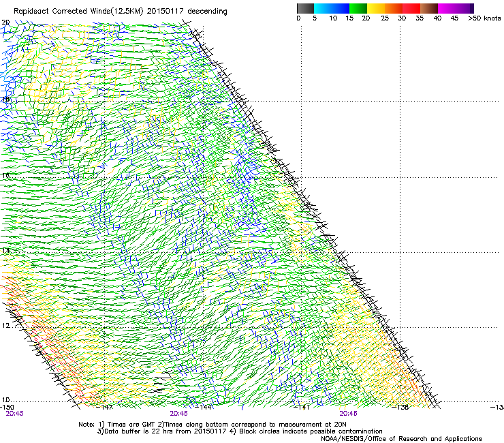Click the latitude label '20' on left axis
The image size is (504, 443).
(x=5, y=22)
